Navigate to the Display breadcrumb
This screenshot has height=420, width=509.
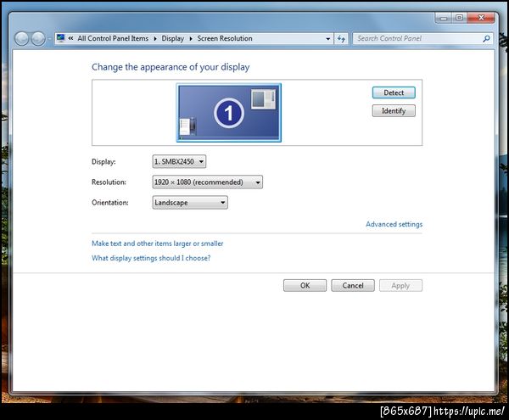173,38
